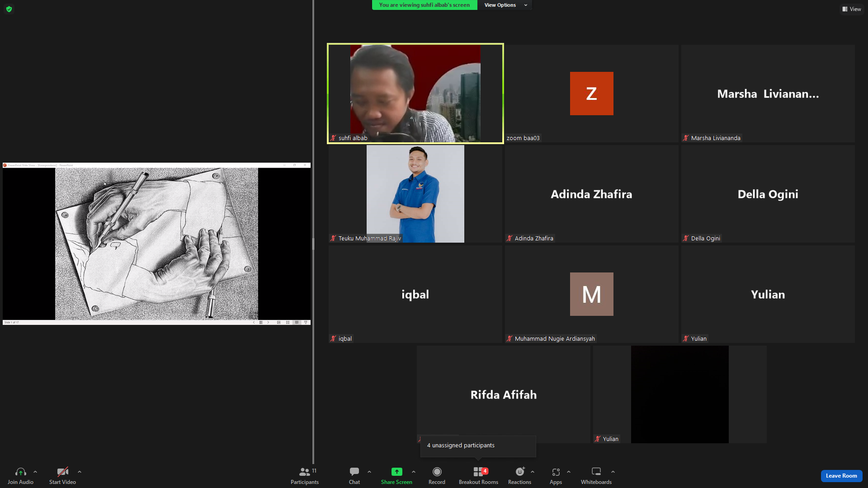Click the 'zoom baa03' name label
868x488 pixels.
[523, 138]
